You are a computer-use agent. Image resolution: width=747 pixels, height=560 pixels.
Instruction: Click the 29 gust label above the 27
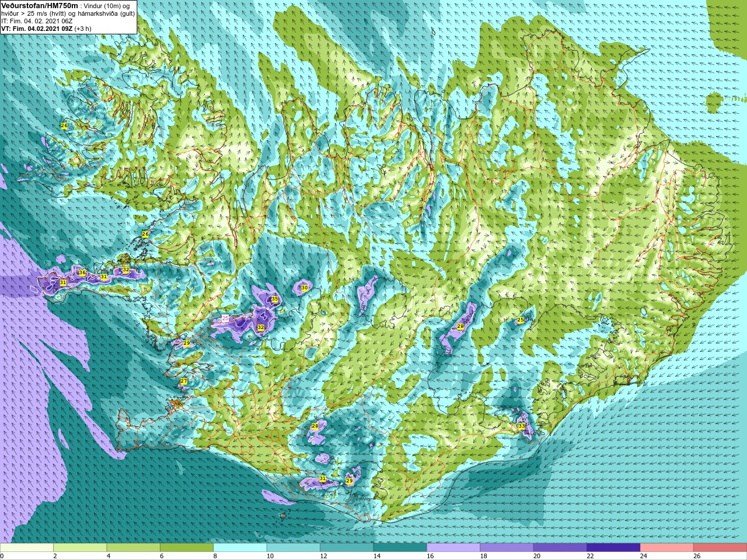tap(186, 344)
